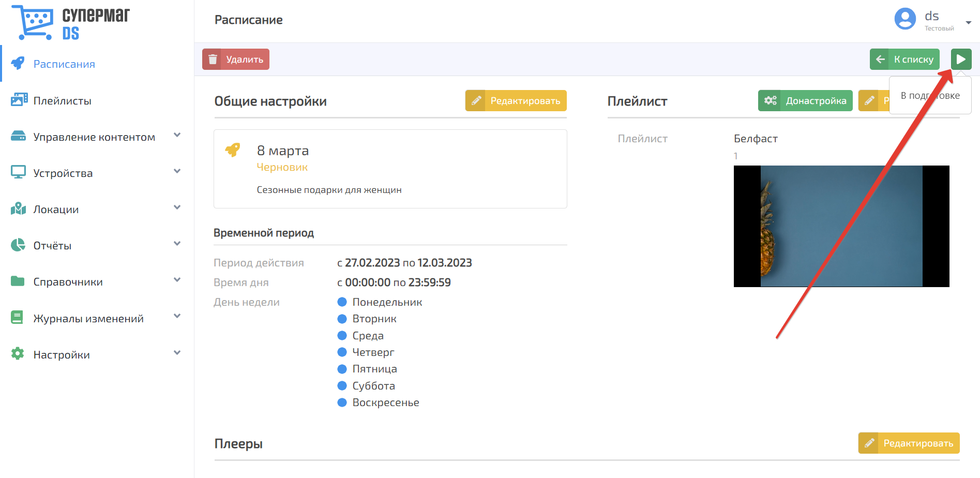Expand the Локации menu chevron
The width and height of the screenshot is (980, 478).
coord(177,207)
